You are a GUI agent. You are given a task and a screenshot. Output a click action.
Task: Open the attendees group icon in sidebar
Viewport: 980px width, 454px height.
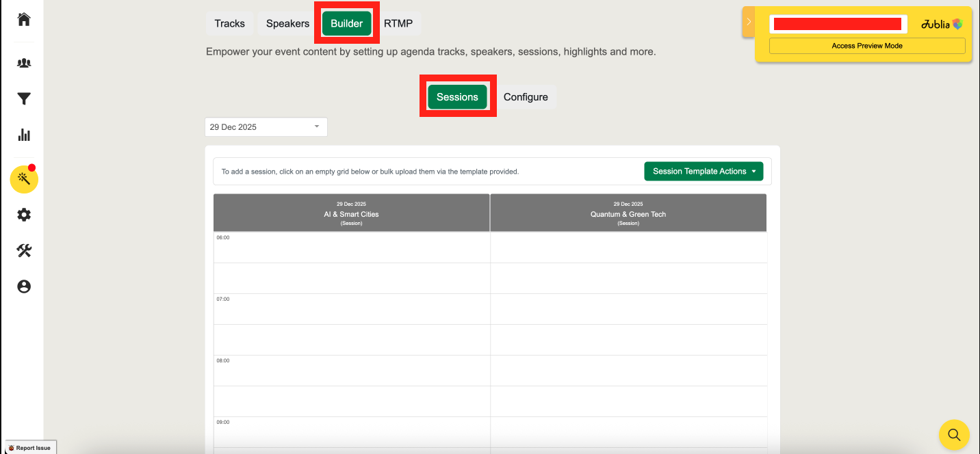tap(24, 63)
